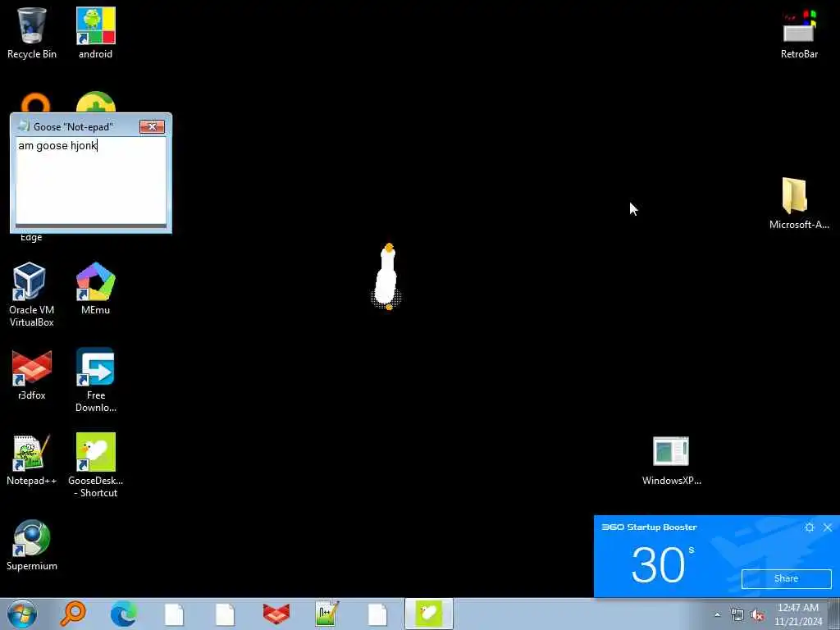Close the Goose "Not-epad" window
This screenshot has width=840, height=630.
(152, 126)
